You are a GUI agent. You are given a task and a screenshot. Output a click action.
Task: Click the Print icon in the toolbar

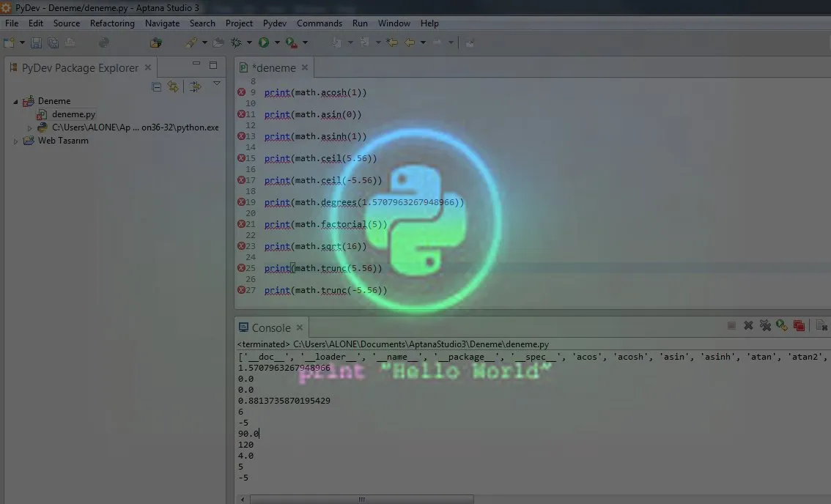70,43
